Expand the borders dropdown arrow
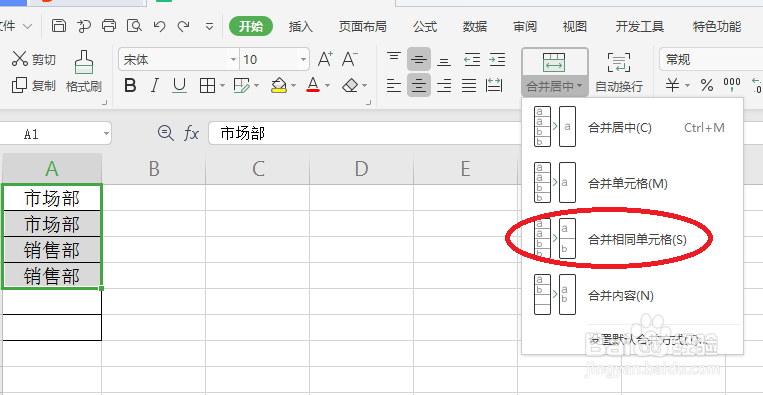This screenshot has height=395, width=763. 222,87
